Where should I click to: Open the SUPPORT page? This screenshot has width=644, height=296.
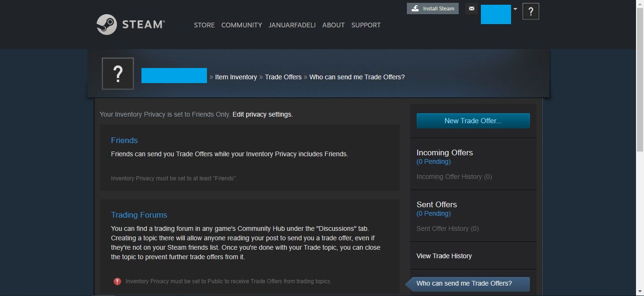point(366,25)
